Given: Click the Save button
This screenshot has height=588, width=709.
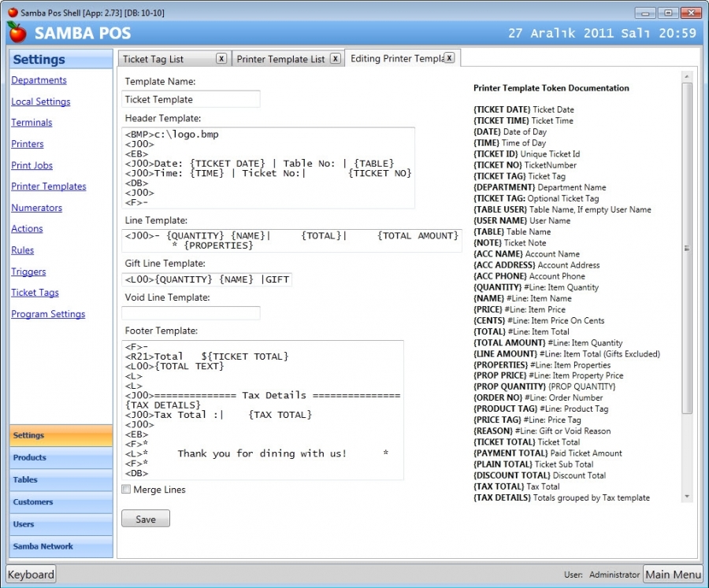Looking at the screenshot, I should coord(146,519).
